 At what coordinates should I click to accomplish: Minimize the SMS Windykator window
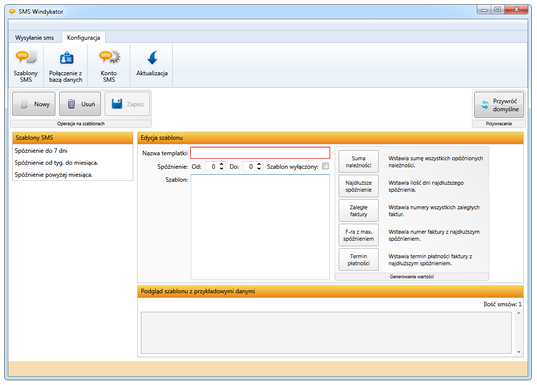(484, 10)
